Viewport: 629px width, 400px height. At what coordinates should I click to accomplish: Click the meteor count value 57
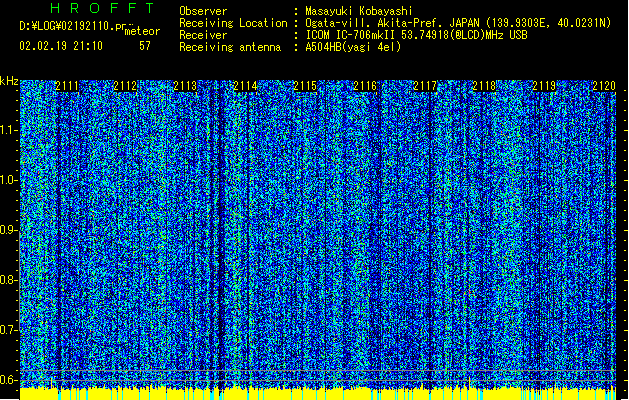pos(145,46)
